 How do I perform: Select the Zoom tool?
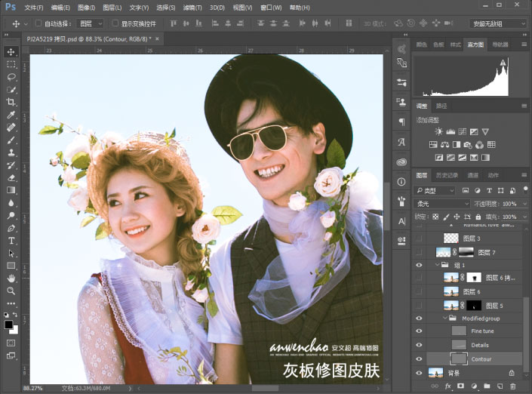11,291
